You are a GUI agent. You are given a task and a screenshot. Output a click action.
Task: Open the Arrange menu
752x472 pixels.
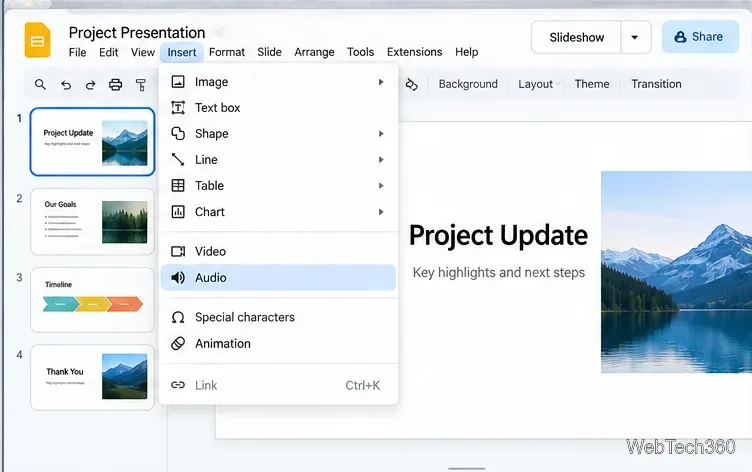pyautogui.click(x=314, y=52)
